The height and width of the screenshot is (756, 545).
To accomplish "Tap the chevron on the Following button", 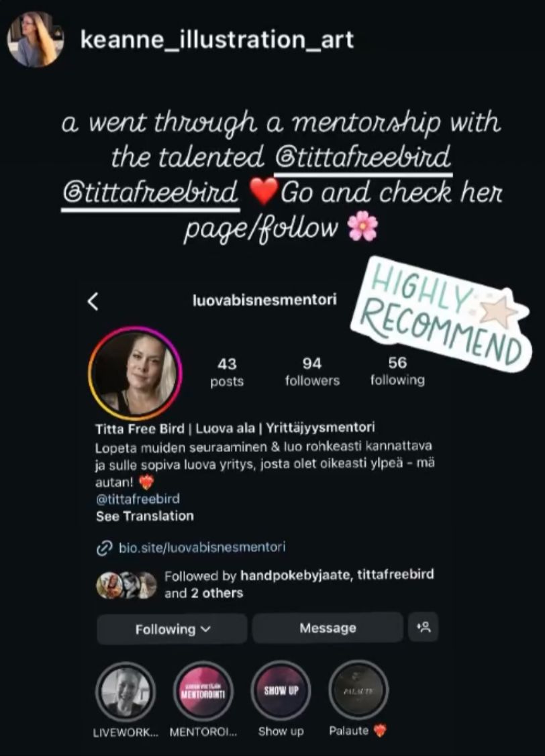I will pos(206,629).
